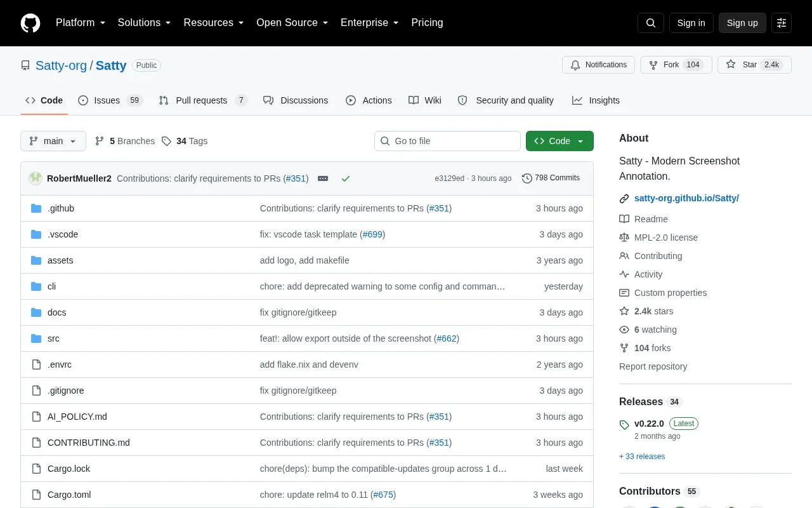Open the CONTRIBUTING.md file
This screenshot has height=508, width=812.
89,443
